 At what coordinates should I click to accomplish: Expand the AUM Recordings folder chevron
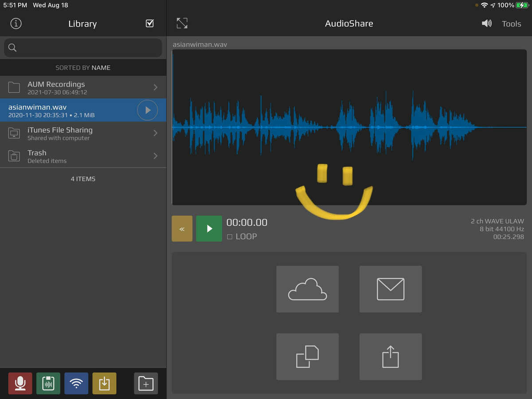(156, 87)
